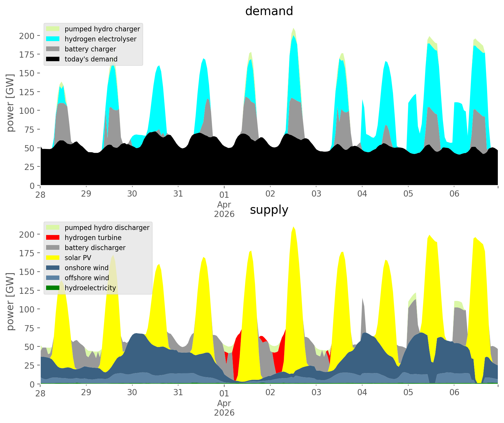This screenshot has height=423, width=504.
Task: Click the 200 y-axis tick on demand chart
Action: [x=27, y=36]
